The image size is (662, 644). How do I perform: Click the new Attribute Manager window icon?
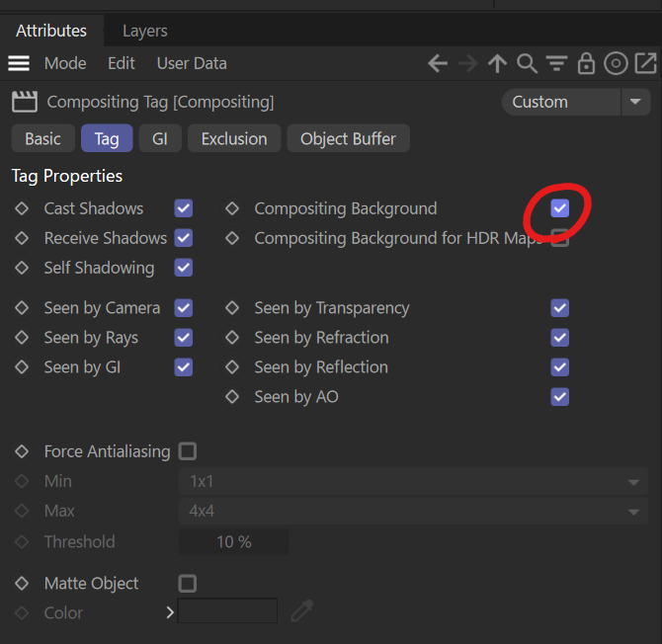(x=645, y=64)
